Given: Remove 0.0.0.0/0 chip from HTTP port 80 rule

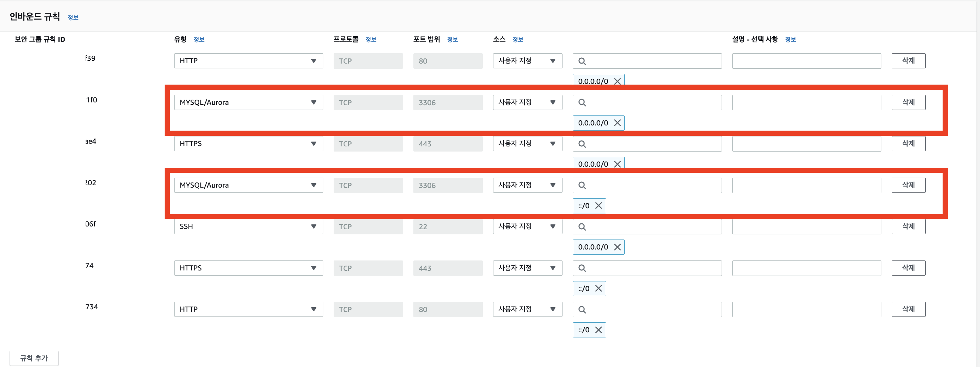Looking at the screenshot, I should [x=617, y=81].
